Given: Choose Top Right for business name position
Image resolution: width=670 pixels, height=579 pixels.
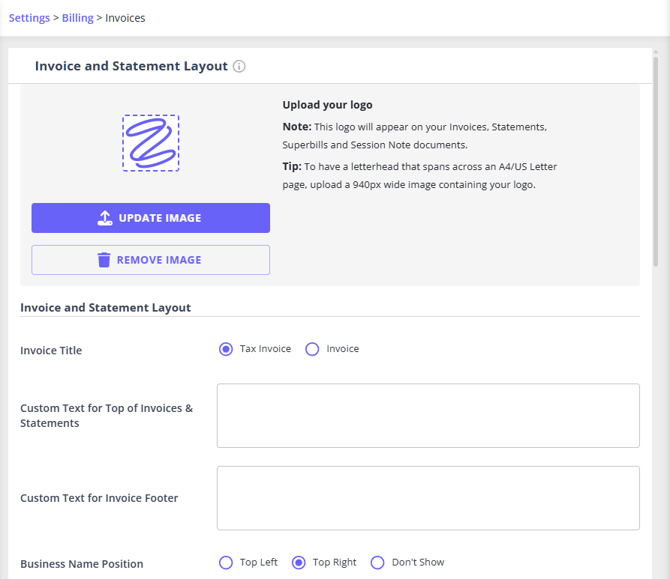Looking at the screenshot, I should [298, 562].
